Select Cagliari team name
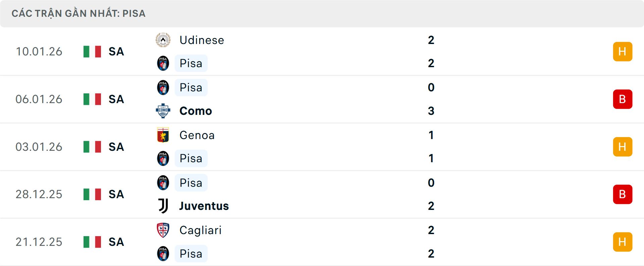Viewport: 644px width, 266px height. pos(200,230)
